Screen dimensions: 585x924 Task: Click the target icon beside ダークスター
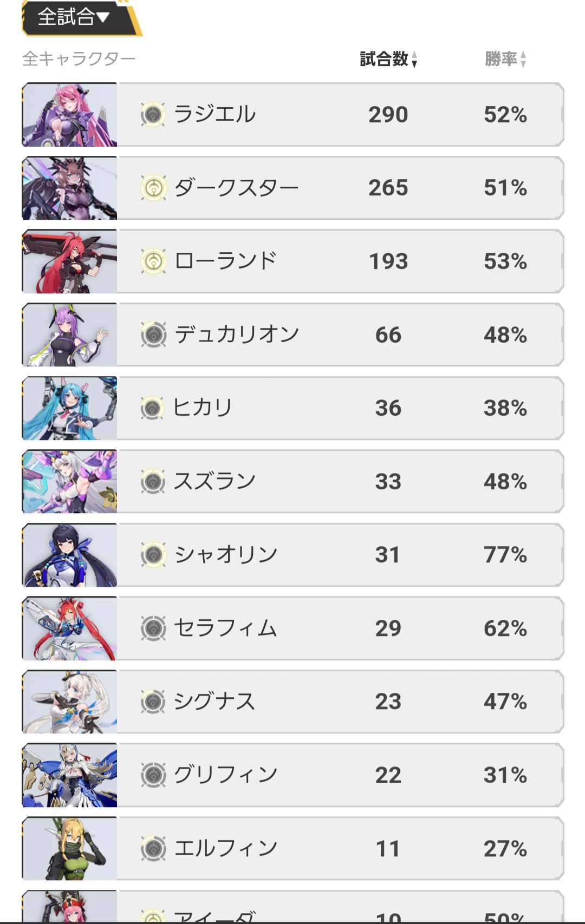(x=153, y=188)
